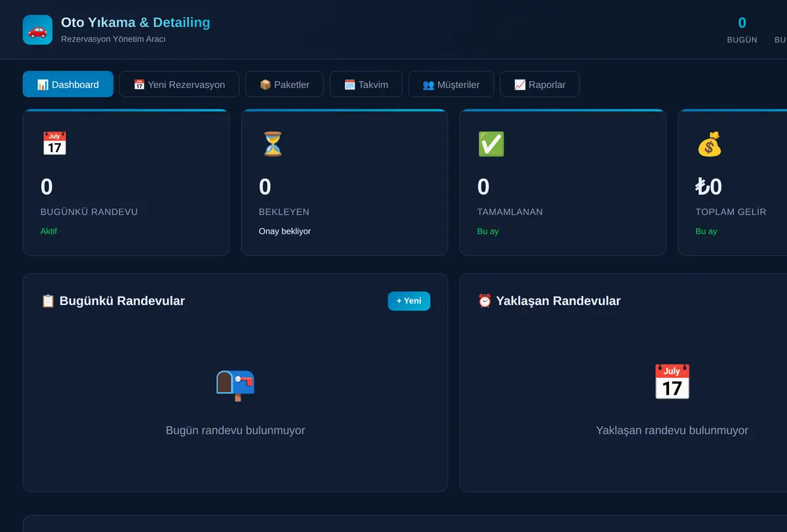The width and height of the screenshot is (787, 532).
Task: Open the Paketler tab
Action: pyautogui.click(x=285, y=84)
